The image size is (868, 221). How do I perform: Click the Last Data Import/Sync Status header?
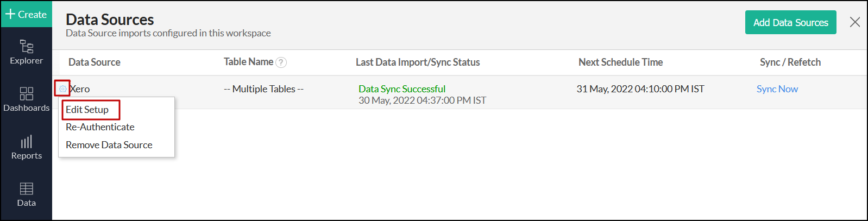(417, 62)
